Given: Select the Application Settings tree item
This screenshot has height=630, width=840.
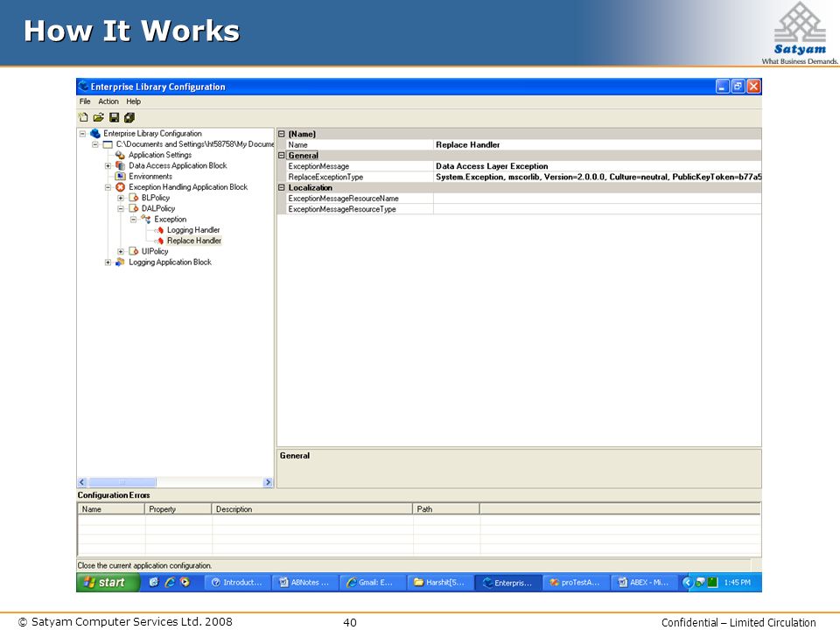Looking at the screenshot, I should click(x=159, y=155).
